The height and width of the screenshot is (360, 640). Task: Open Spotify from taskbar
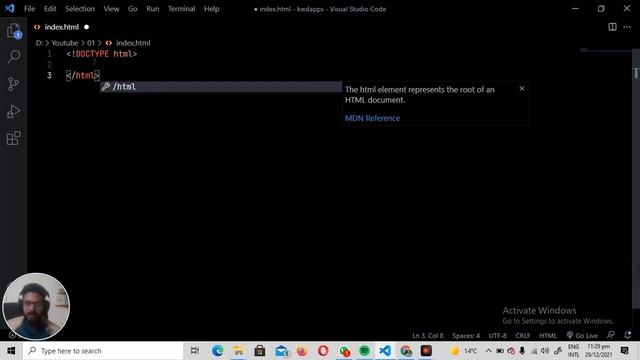tap(364, 351)
